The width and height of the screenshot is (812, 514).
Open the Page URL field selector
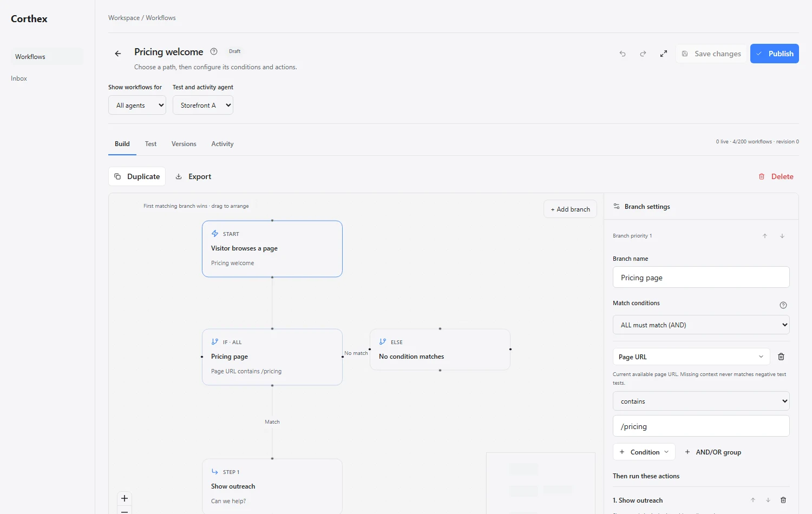coord(691,357)
